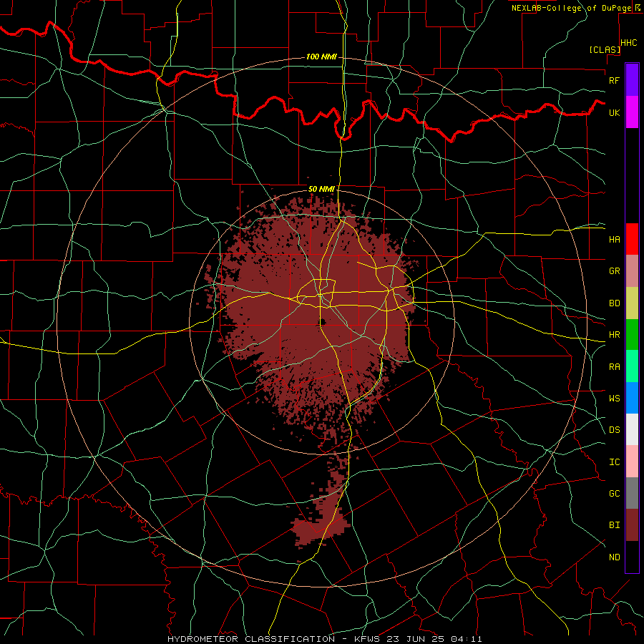Viewport: 644px width, 644px height.
Task: Click the RF legend label
Action: pos(614,80)
